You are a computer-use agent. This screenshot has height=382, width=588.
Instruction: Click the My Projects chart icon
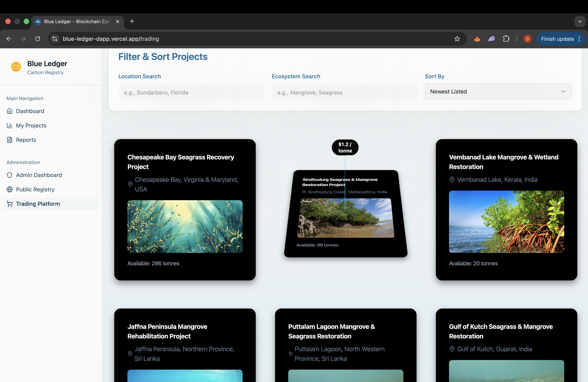click(10, 125)
